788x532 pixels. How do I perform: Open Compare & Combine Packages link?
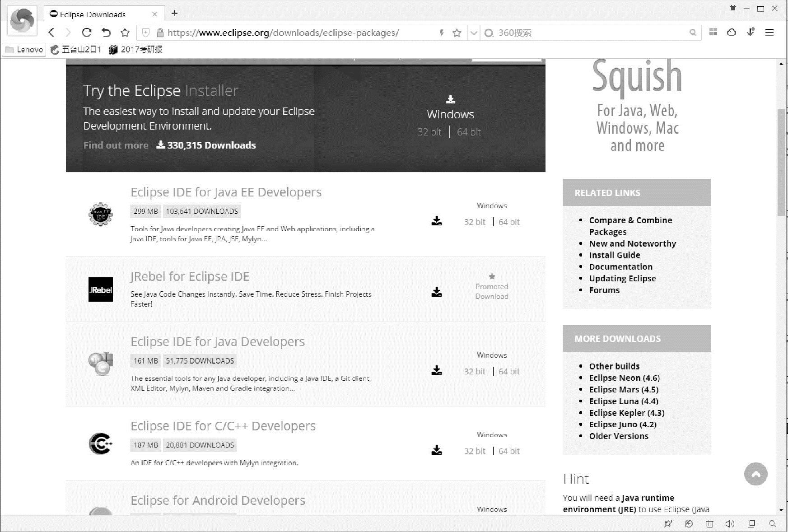pyautogui.click(x=630, y=226)
